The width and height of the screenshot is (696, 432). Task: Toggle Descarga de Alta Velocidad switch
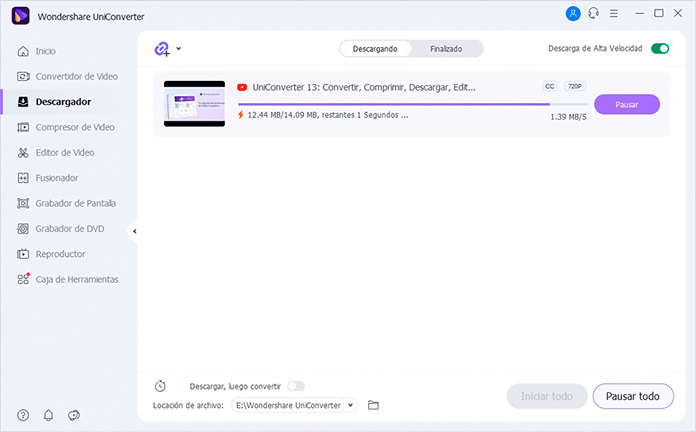coord(660,48)
